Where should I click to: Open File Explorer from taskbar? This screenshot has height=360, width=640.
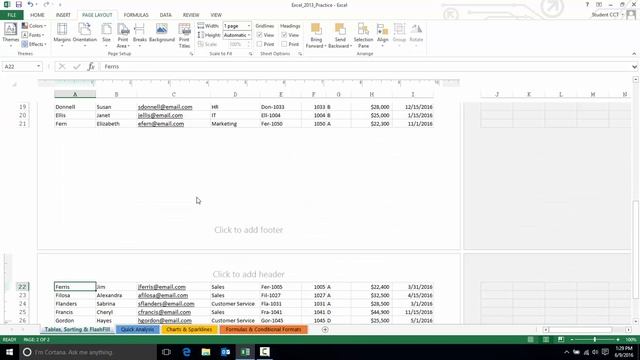pos(206,352)
